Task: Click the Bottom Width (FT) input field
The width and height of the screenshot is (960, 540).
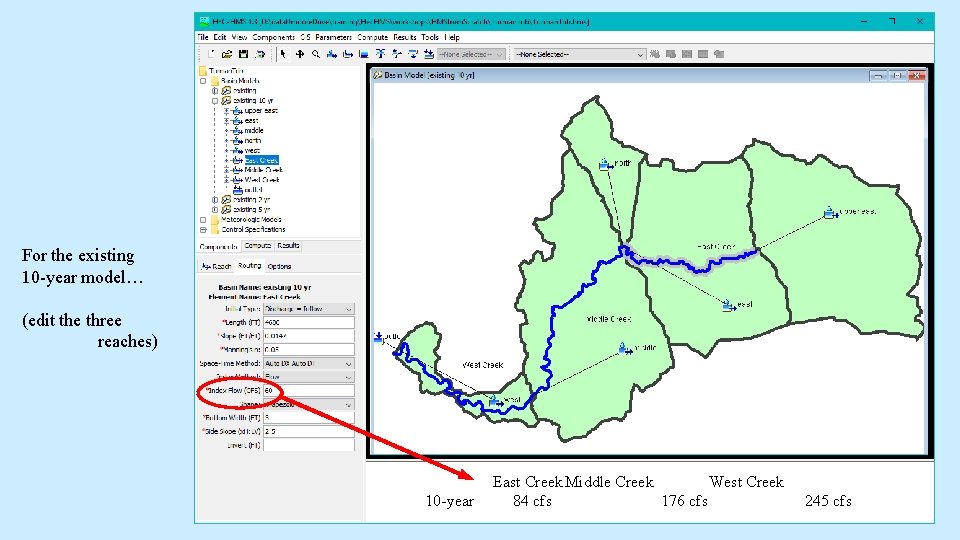Action: pos(309,418)
